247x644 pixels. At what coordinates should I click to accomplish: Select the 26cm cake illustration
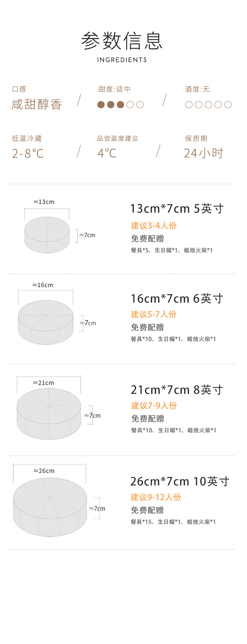point(50,507)
